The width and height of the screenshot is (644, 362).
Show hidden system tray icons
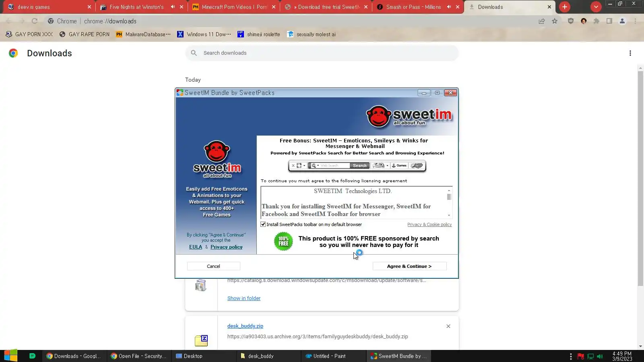click(571, 356)
